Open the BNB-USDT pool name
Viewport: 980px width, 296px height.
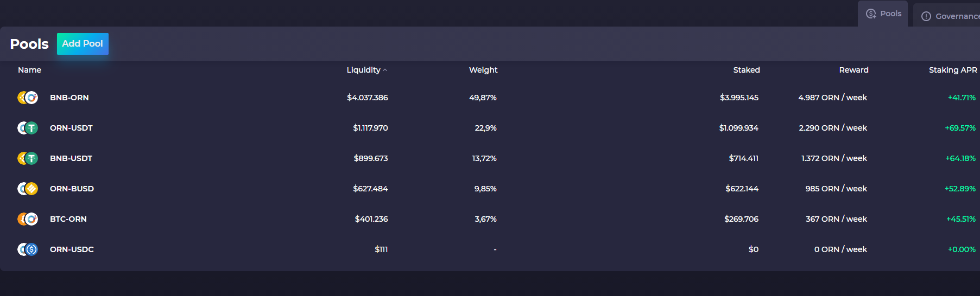coord(71,158)
